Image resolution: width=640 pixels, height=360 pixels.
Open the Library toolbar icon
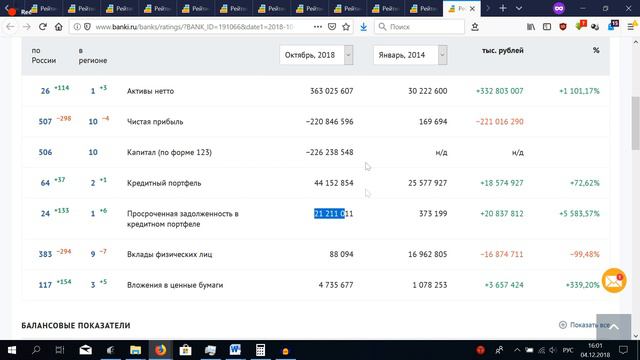(531, 27)
